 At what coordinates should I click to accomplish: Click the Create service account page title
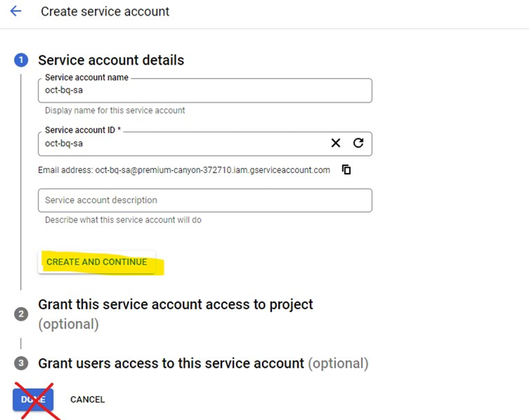[105, 12]
